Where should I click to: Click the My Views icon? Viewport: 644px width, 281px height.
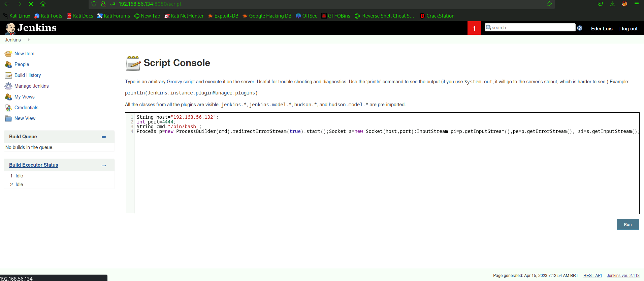pos(8,97)
